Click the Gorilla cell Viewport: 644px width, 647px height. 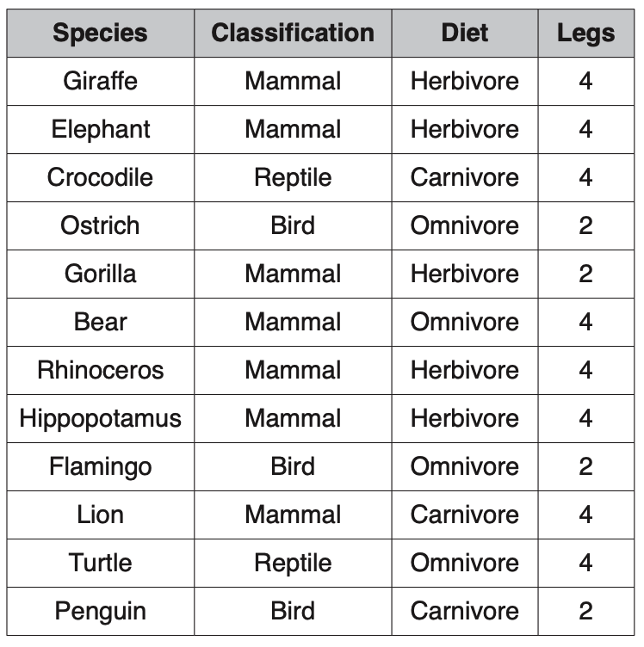tap(101, 274)
